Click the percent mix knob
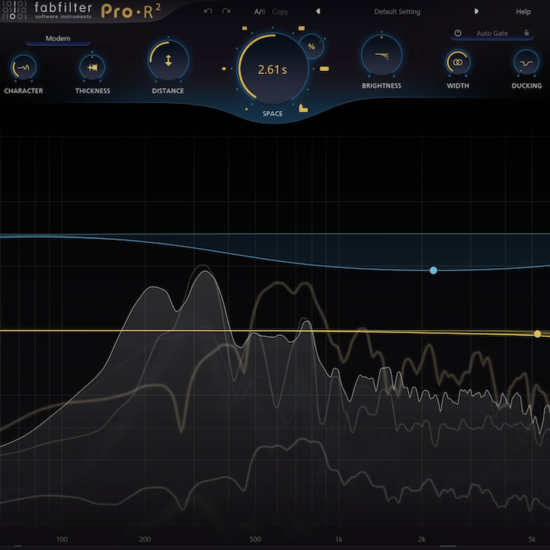Image resolution: width=550 pixels, height=550 pixels. tap(311, 46)
